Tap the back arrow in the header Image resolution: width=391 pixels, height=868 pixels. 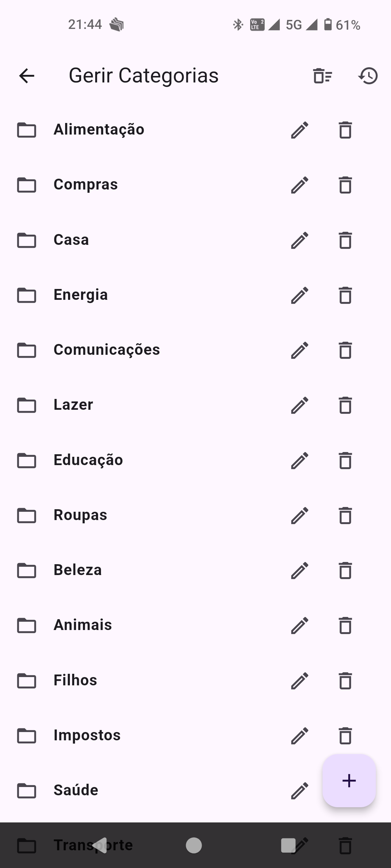[x=27, y=76]
